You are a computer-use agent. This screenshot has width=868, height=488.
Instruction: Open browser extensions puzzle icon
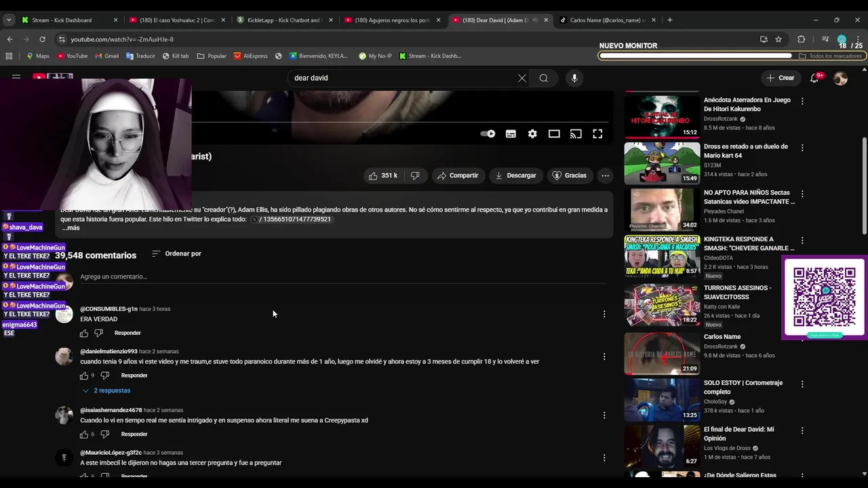801,39
